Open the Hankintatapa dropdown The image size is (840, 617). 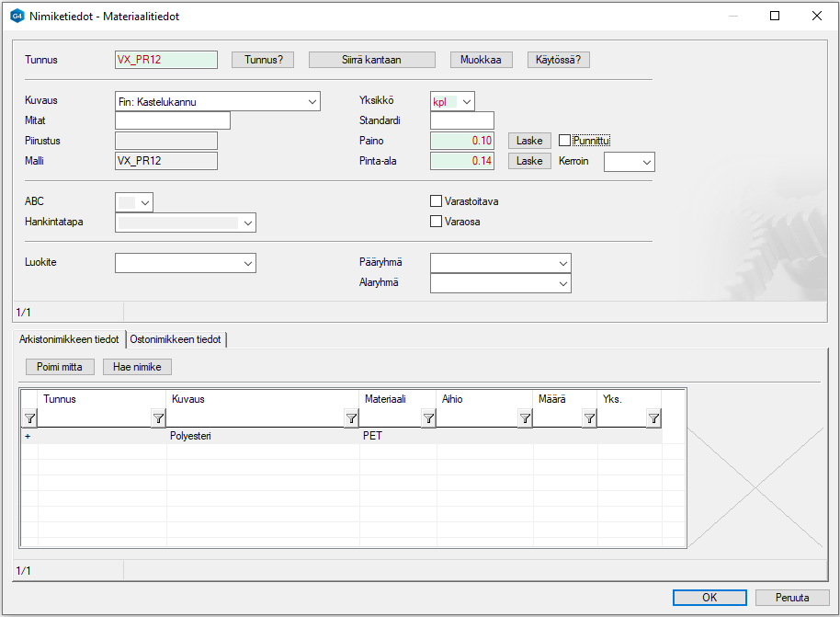point(247,223)
